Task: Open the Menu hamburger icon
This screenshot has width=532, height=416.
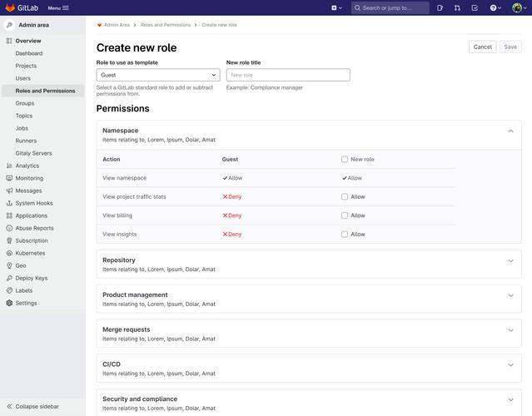Action: [x=66, y=7]
